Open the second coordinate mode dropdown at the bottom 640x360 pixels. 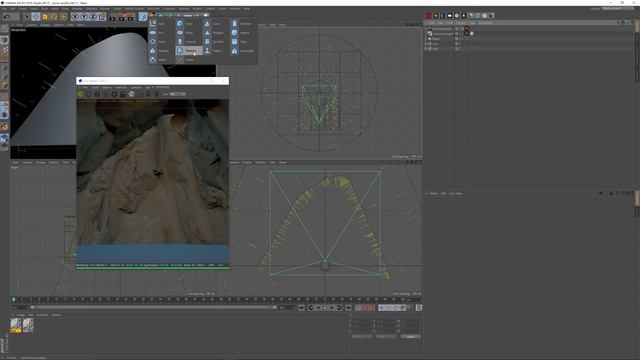tap(386, 336)
